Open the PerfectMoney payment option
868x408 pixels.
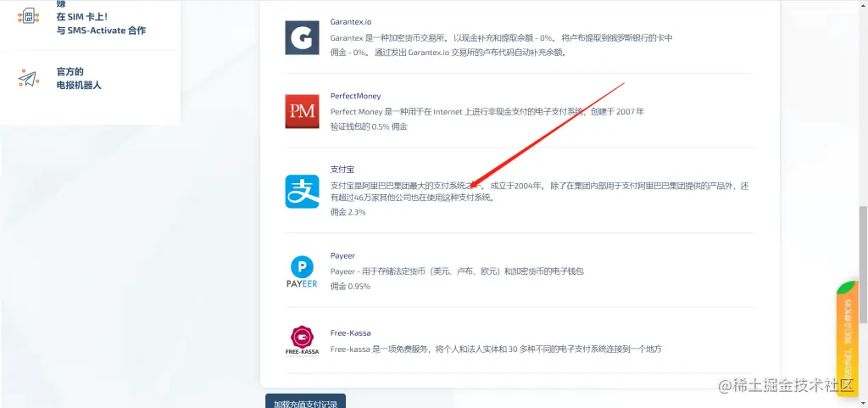point(355,96)
